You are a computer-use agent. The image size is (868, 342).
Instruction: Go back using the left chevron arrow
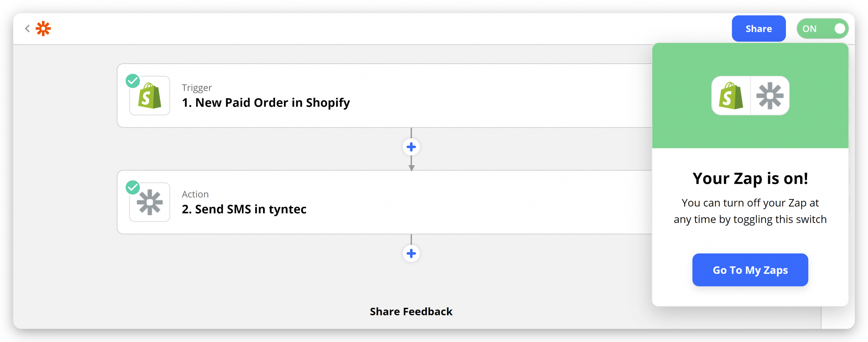pyautogui.click(x=27, y=28)
